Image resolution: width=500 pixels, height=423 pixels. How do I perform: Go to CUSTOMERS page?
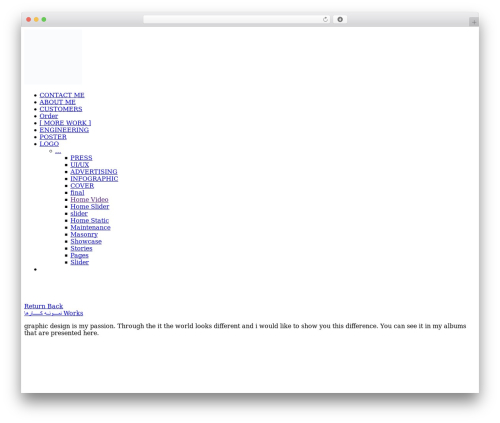pos(61,109)
